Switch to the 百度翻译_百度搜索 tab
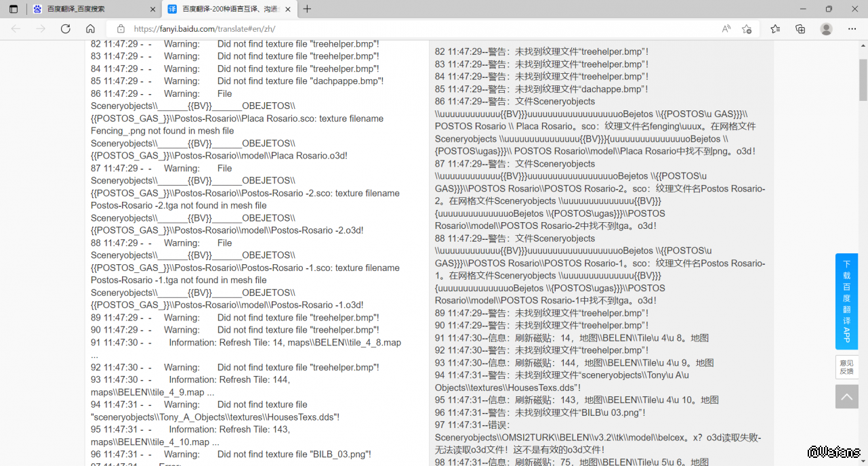 click(x=94, y=9)
